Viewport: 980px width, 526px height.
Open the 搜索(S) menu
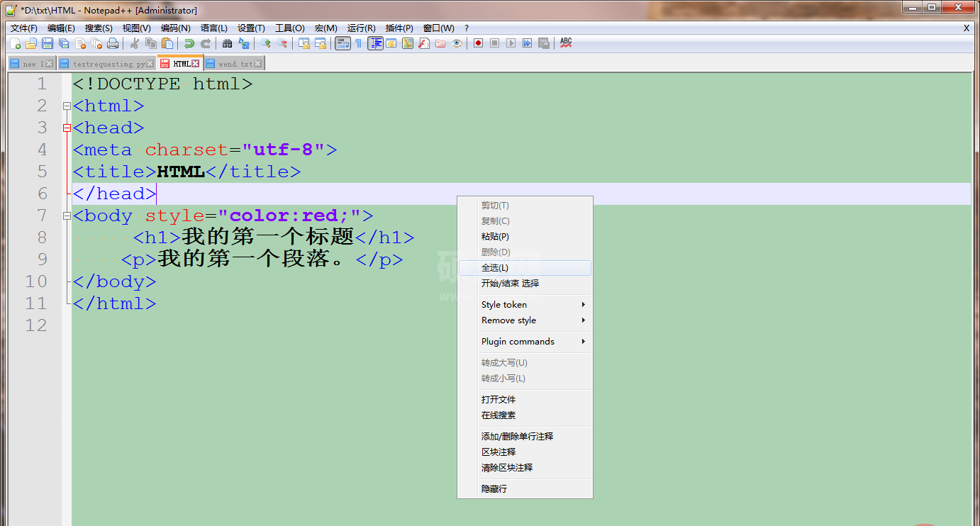click(x=99, y=28)
